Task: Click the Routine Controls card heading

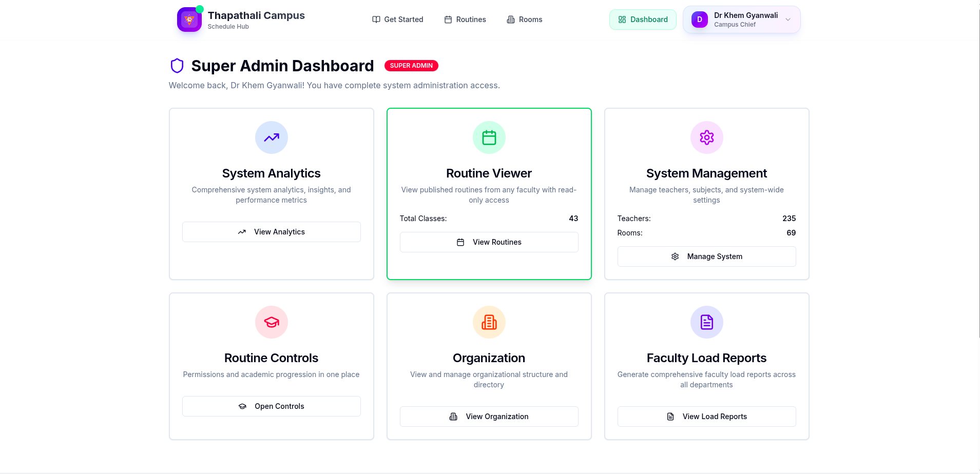Action: (272, 358)
